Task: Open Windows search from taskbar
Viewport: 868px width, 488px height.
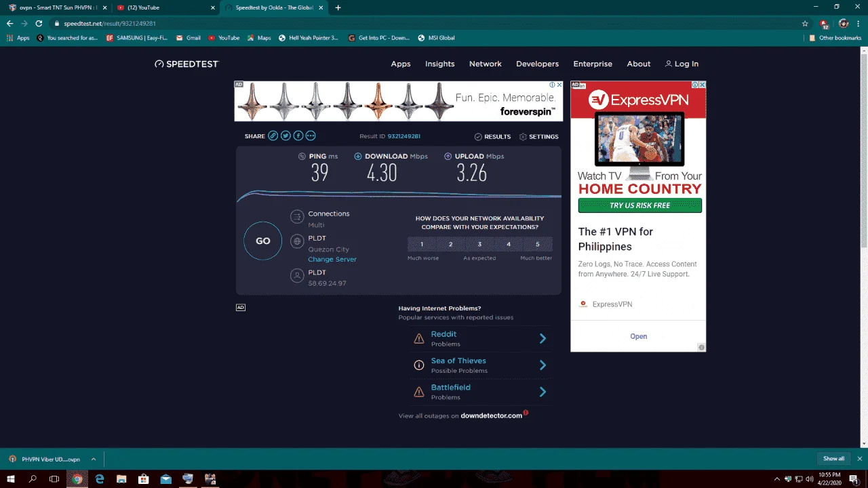Action: coord(33,479)
